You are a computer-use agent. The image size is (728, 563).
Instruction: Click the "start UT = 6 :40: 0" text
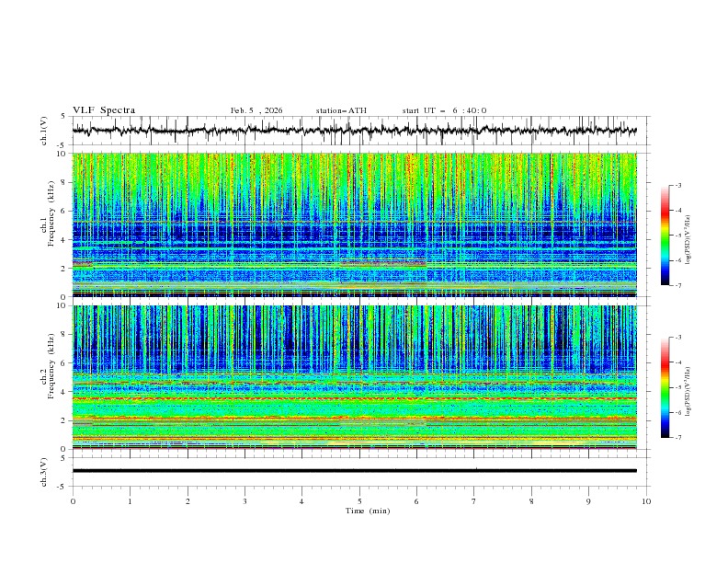pyautogui.click(x=444, y=110)
